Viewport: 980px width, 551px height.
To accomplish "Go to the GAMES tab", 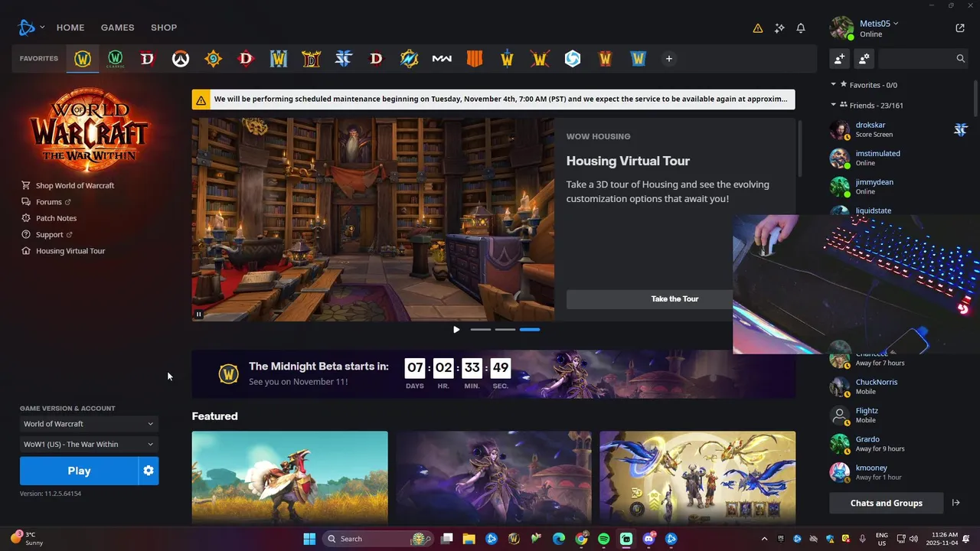I will 118,28.
